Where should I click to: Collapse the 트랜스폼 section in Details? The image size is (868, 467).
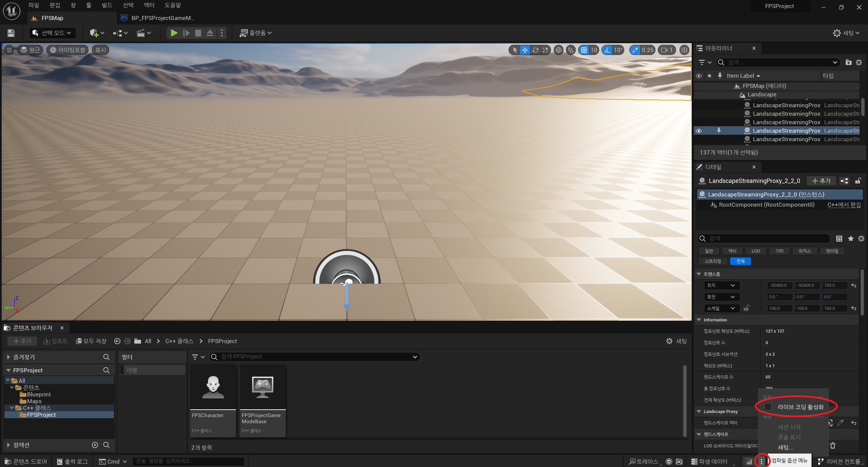(699, 274)
